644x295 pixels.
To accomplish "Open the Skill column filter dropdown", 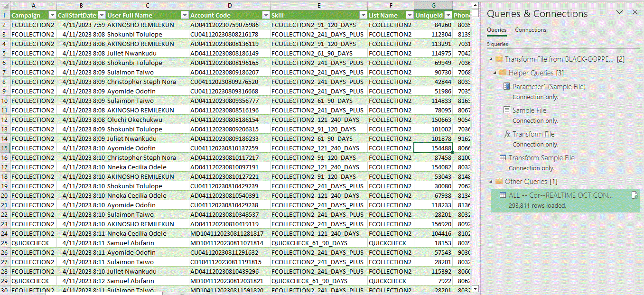I will click(x=364, y=15).
